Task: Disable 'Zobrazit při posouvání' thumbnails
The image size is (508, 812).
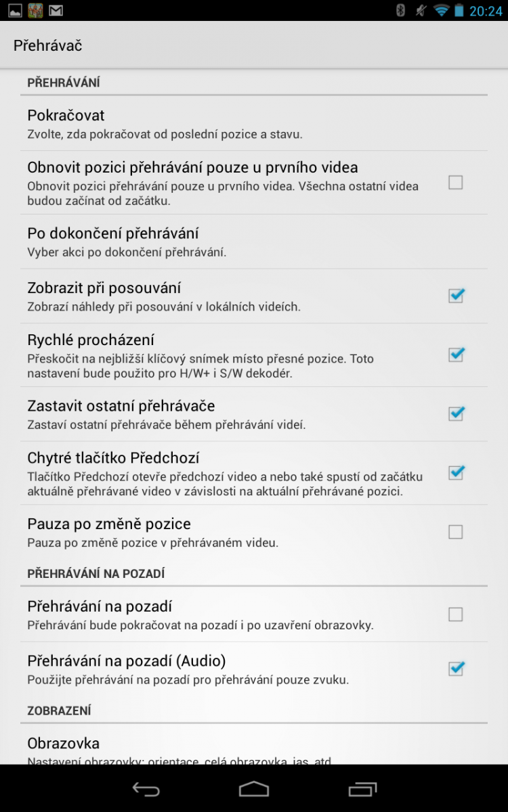Action: 457,296
